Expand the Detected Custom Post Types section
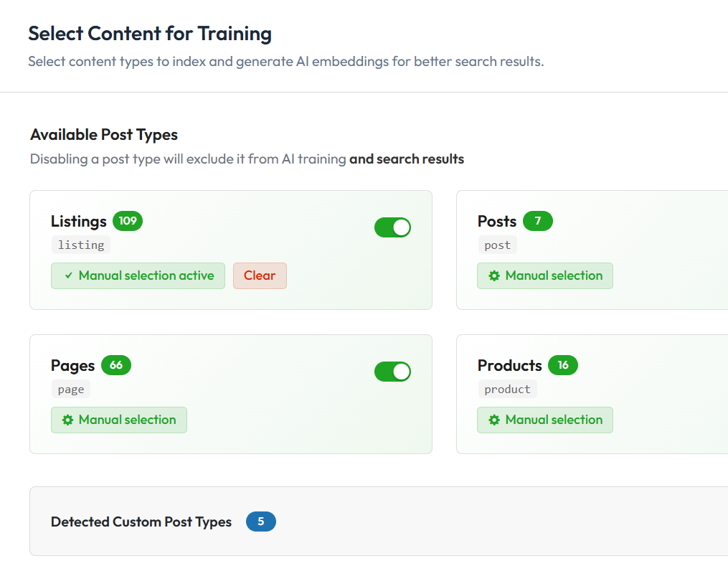The image size is (728, 571). [141, 522]
